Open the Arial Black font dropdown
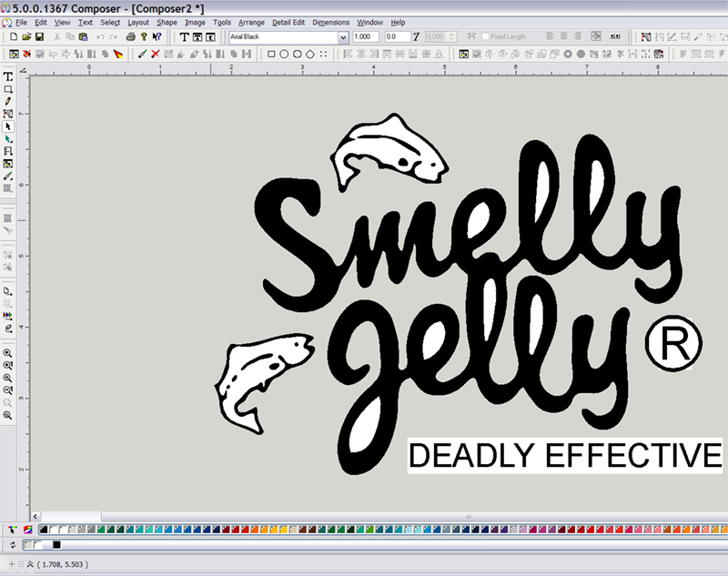 343,37
